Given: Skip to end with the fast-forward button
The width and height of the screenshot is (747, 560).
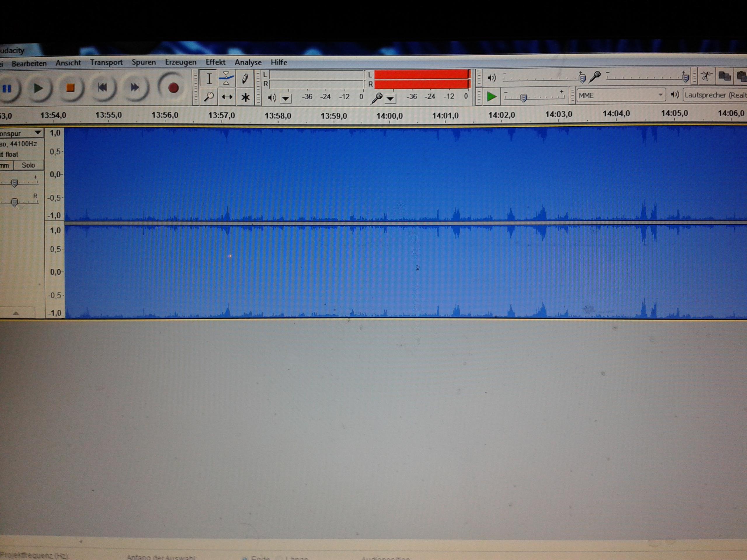Looking at the screenshot, I should tap(135, 88).
